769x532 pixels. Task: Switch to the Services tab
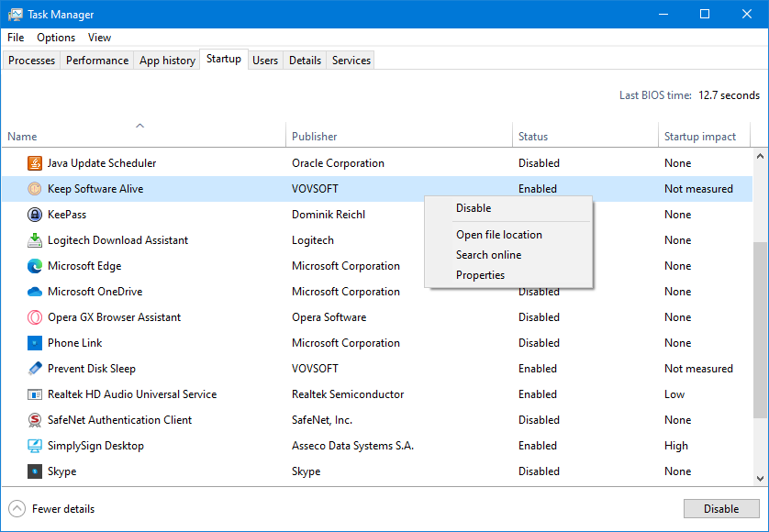click(x=351, y=61)
